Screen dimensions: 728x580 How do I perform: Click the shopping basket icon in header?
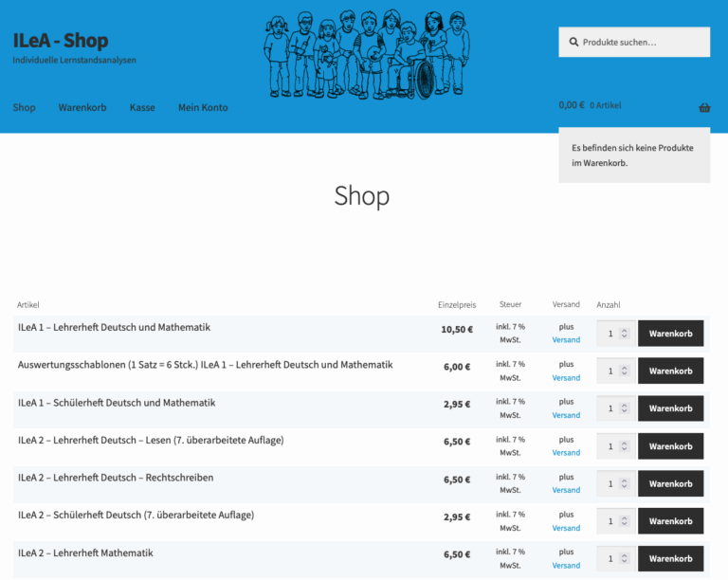(x=704, y=107)
